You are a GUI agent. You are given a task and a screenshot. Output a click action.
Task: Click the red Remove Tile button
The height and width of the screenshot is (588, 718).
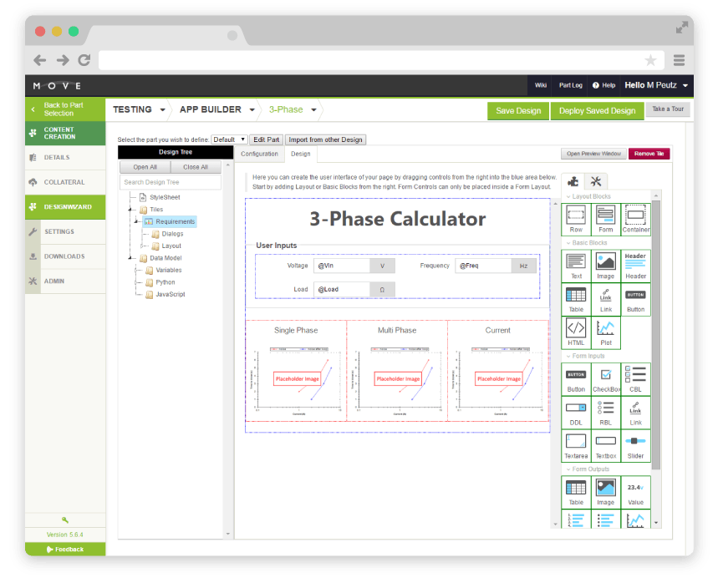[649, 154]
